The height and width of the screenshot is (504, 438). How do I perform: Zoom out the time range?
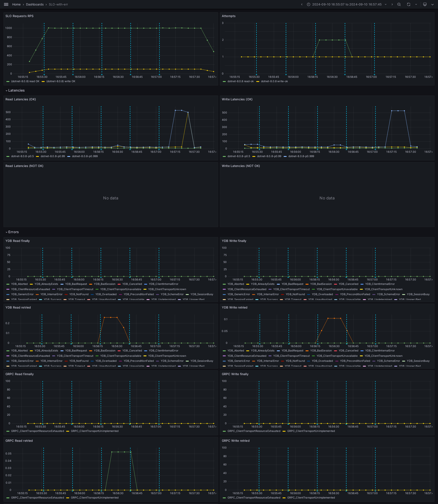(x=399, y=4)
